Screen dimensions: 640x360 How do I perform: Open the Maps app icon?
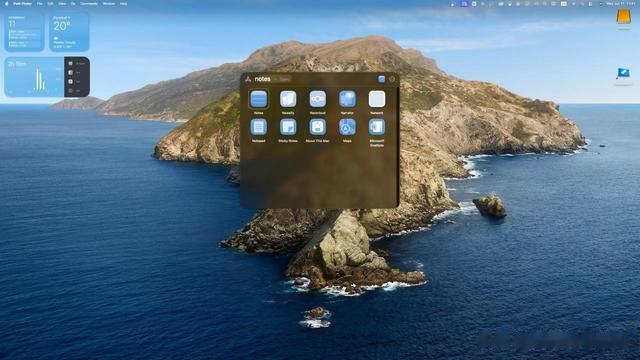347,127
